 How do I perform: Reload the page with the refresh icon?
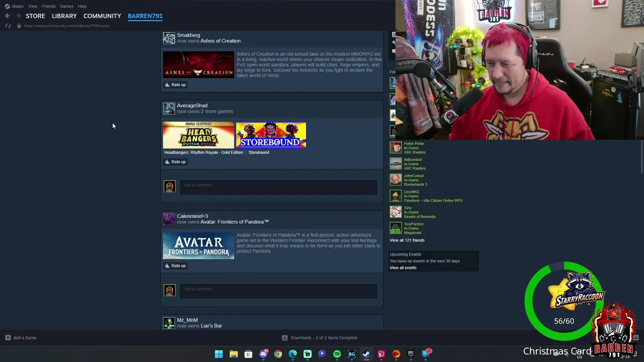coord(8,26)
